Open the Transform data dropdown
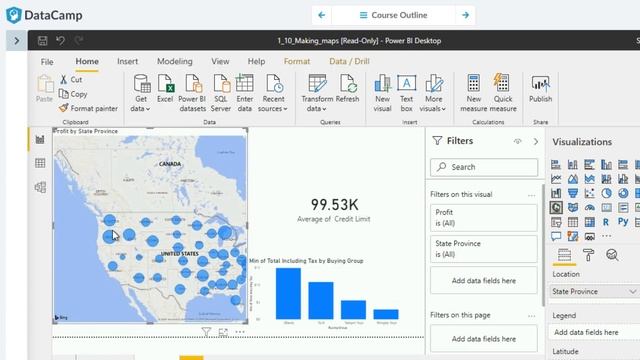The width and height of the screenshot is (640, 360). tap(317, 93)
